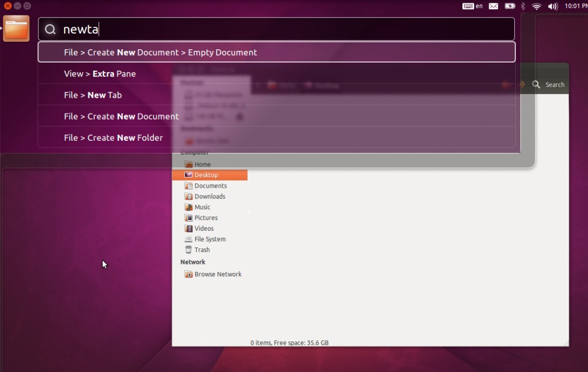
Task: Click the battery status indicator
Action: (509, 6)
